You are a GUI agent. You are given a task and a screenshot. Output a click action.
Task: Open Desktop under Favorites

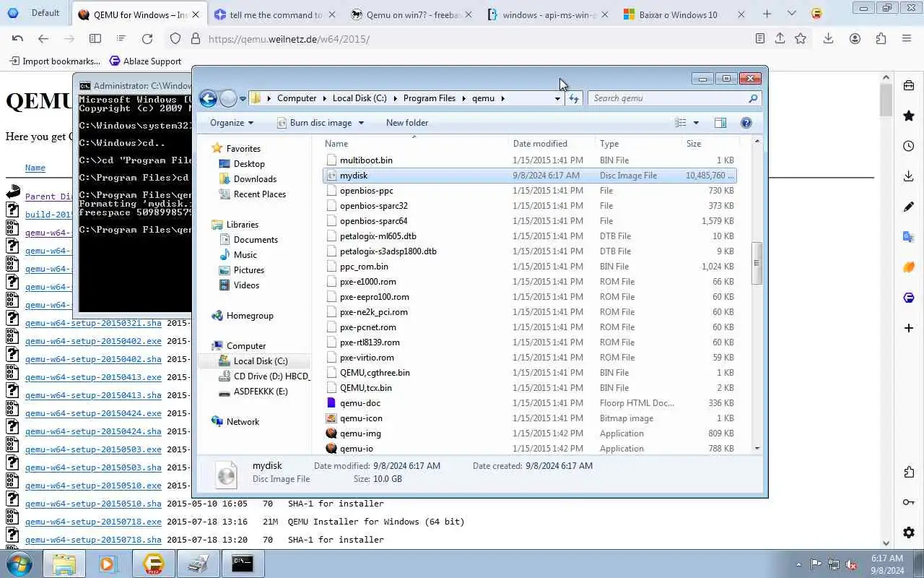pyautogui.click(x=249, y=164)
